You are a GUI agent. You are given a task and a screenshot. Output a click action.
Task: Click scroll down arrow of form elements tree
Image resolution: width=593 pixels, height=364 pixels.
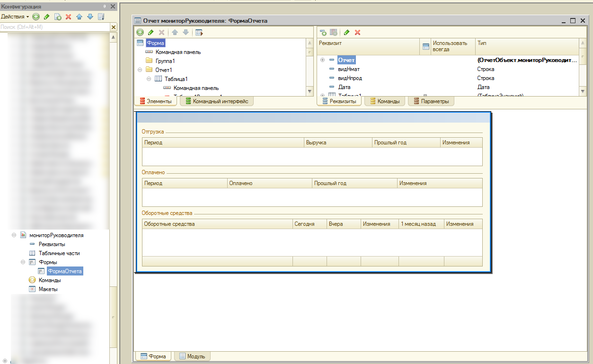(310, 91)
